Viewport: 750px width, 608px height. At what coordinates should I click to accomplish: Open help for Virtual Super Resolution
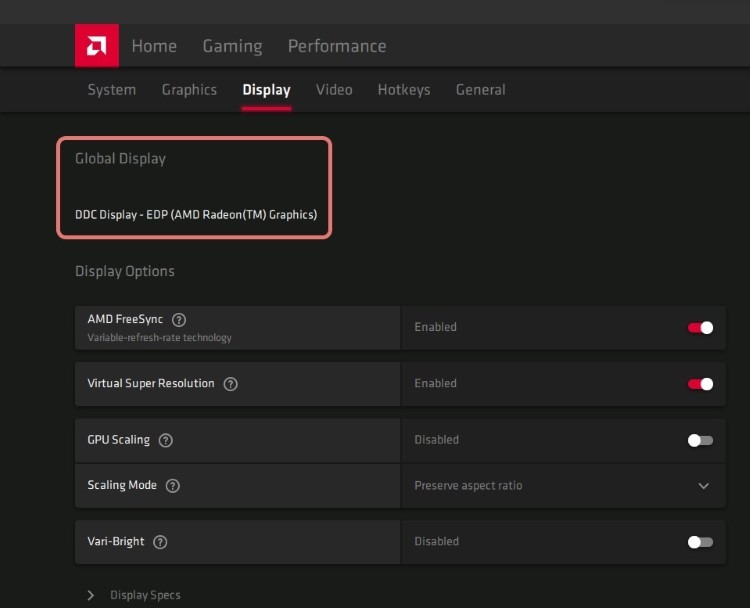[231, 384]
